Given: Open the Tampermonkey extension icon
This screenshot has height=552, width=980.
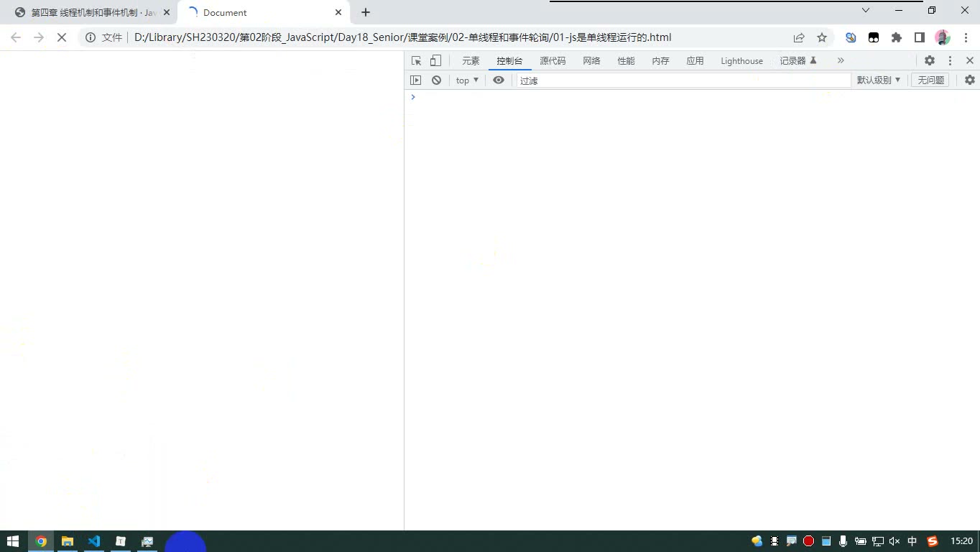Looking at the screenshot, I should coord(874,37).
